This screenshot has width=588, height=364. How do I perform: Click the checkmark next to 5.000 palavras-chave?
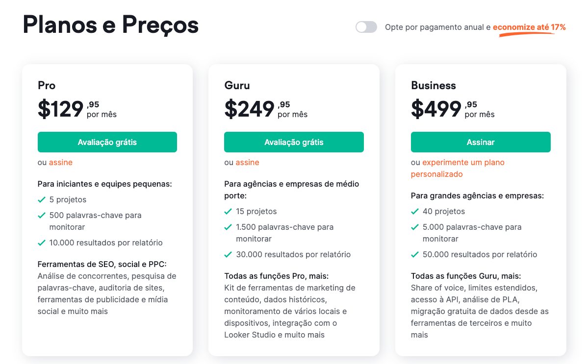414,227
